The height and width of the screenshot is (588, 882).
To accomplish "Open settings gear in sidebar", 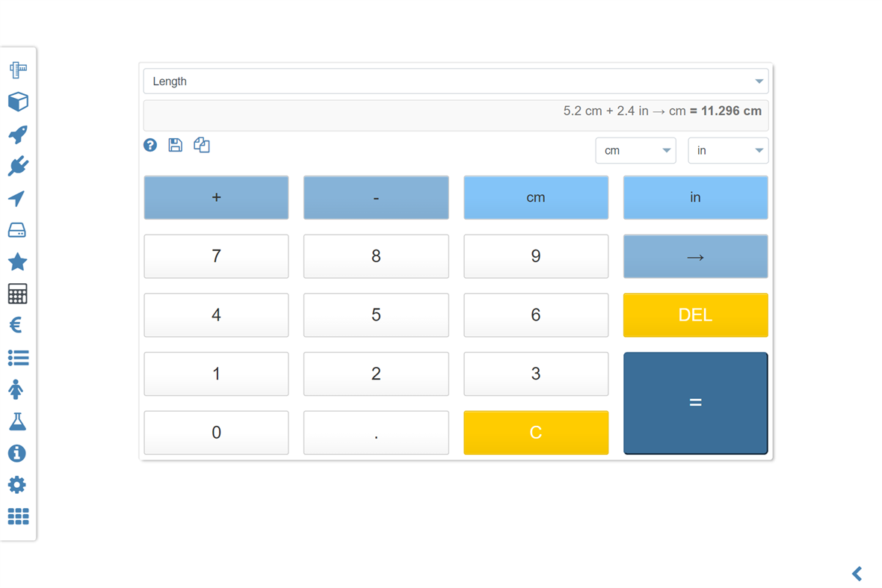I will (x=17, y=485).
